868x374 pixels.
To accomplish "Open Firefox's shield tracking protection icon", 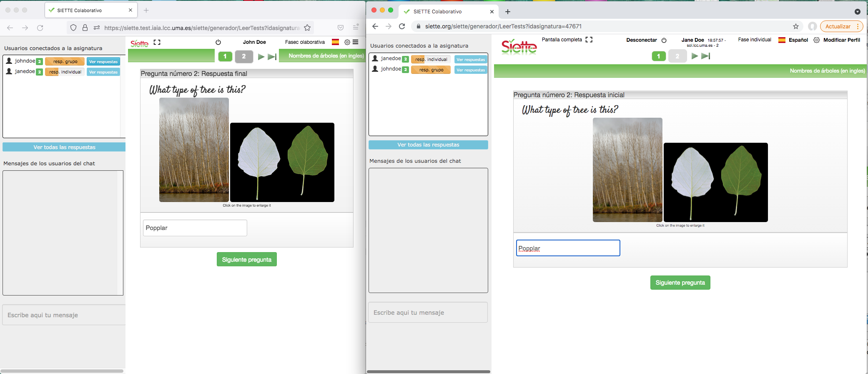I will click(73, 28).
